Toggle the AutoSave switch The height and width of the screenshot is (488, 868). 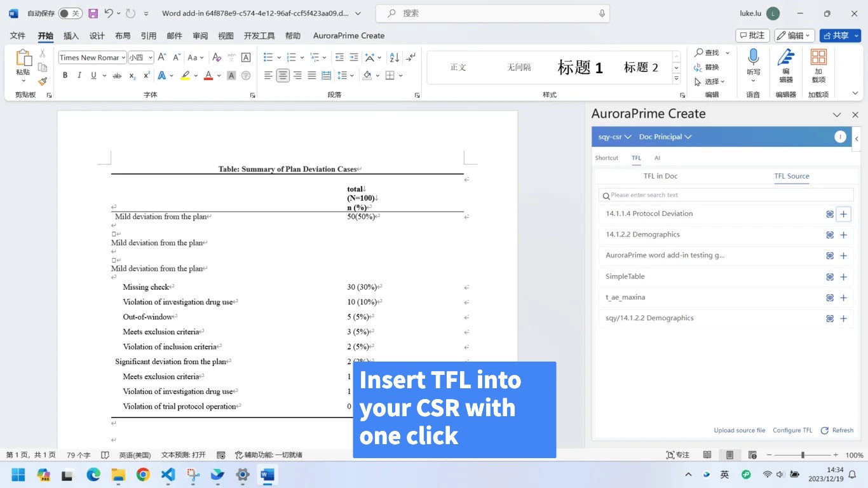click(x=70, y=13)
